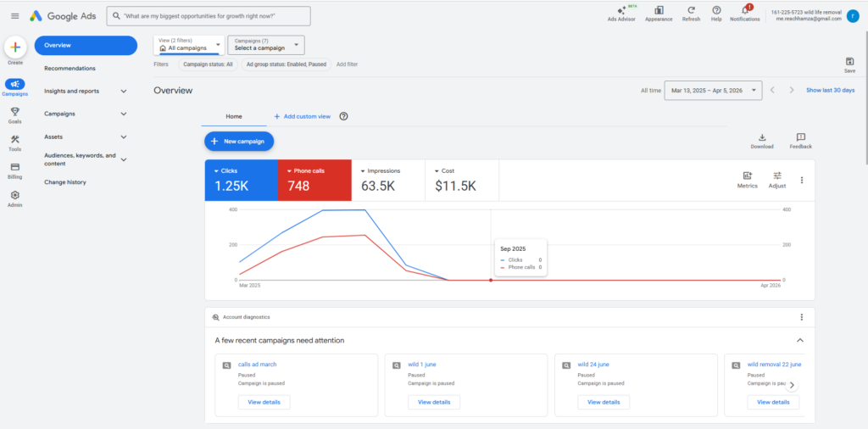
Task: Open the date range dropdown
Action: tap(714, 90)
